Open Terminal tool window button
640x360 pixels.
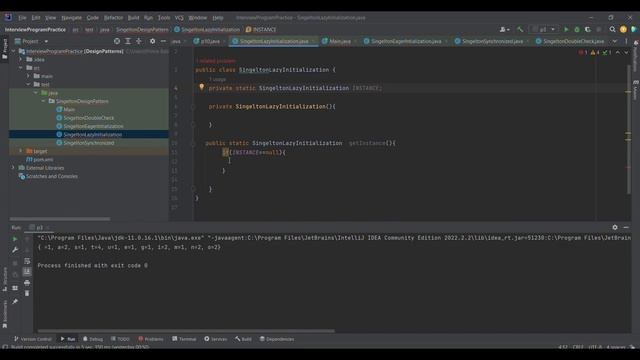coord(184,339)
